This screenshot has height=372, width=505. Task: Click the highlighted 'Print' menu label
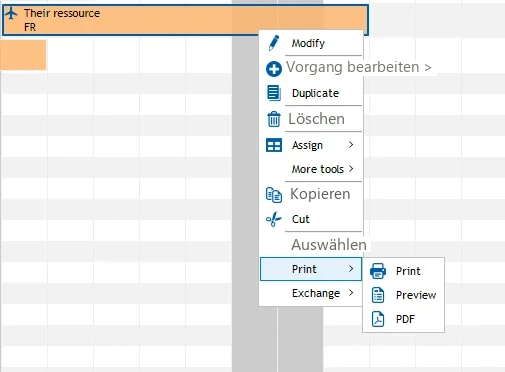pos(304,269)
